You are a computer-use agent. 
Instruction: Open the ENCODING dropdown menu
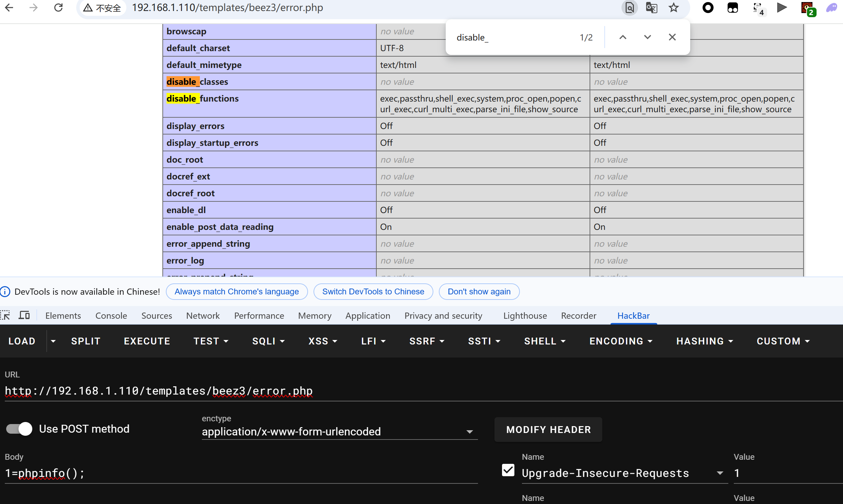(620, 341)
